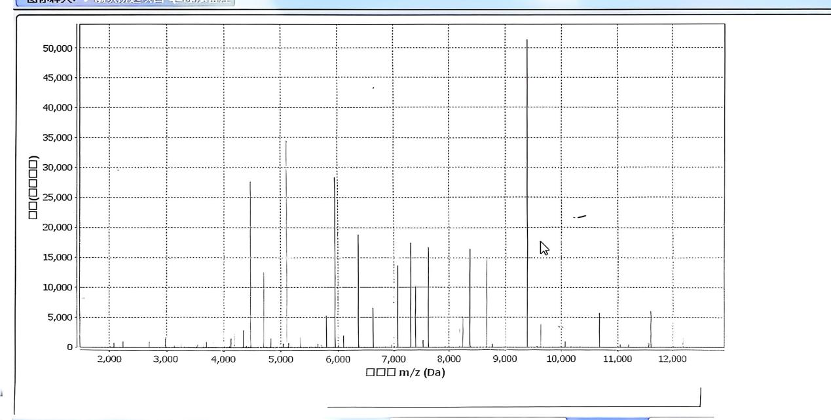Click the m/z (Da) x-axis title
This screenshot has width=832, height=420.
405,372
